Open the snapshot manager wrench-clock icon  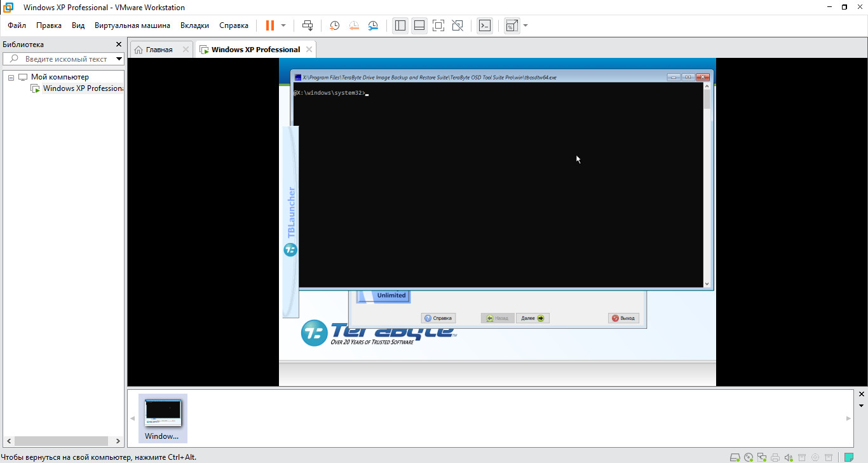point(373,25)
